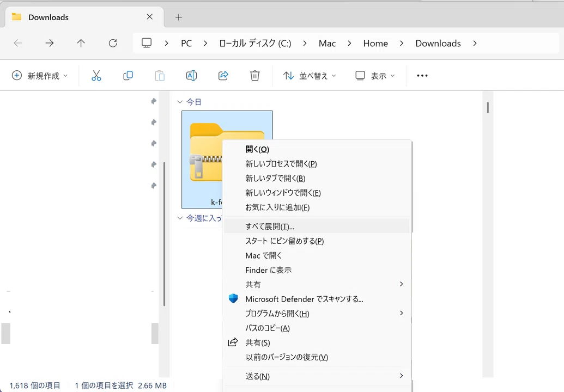The image size is (564, 392).
Task: Click Home breadcrumb in address bar
Action: (375, 43)
